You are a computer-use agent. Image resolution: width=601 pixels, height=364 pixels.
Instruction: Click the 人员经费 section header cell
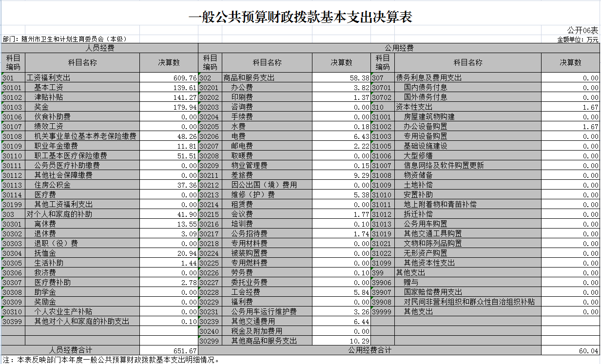pyautogui.click(x=99, y=48)
